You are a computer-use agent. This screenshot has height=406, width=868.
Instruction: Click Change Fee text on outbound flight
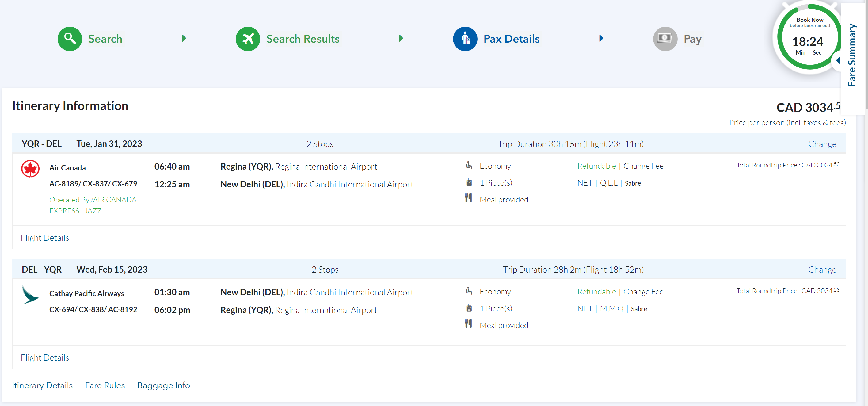pos(643,166)
